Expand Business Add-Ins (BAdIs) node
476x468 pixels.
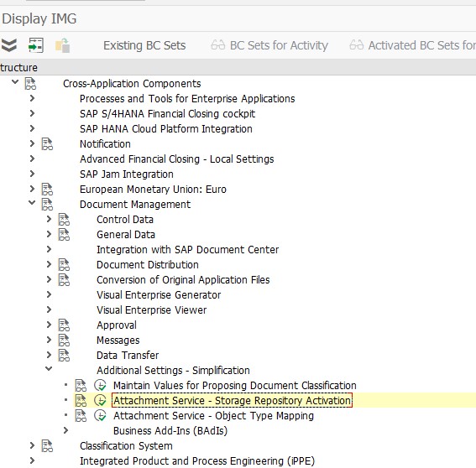[65, 430]
